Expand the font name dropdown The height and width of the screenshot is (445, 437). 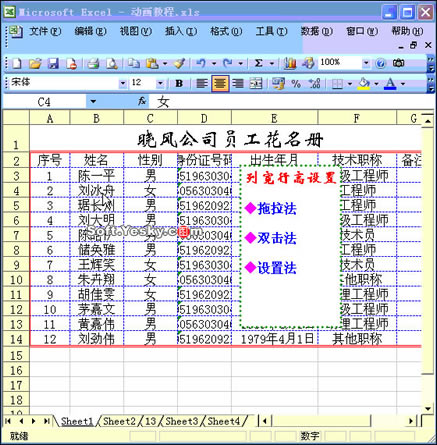click(123, 83)
